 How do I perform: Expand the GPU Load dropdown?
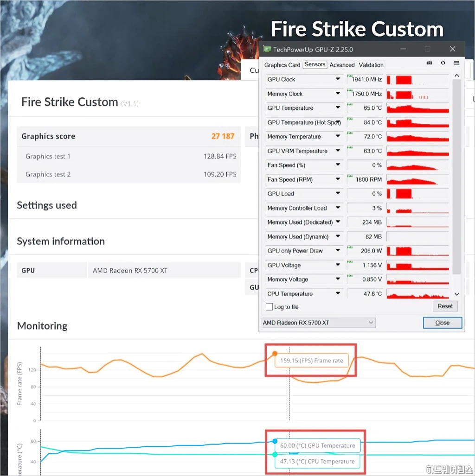[338, 193]
